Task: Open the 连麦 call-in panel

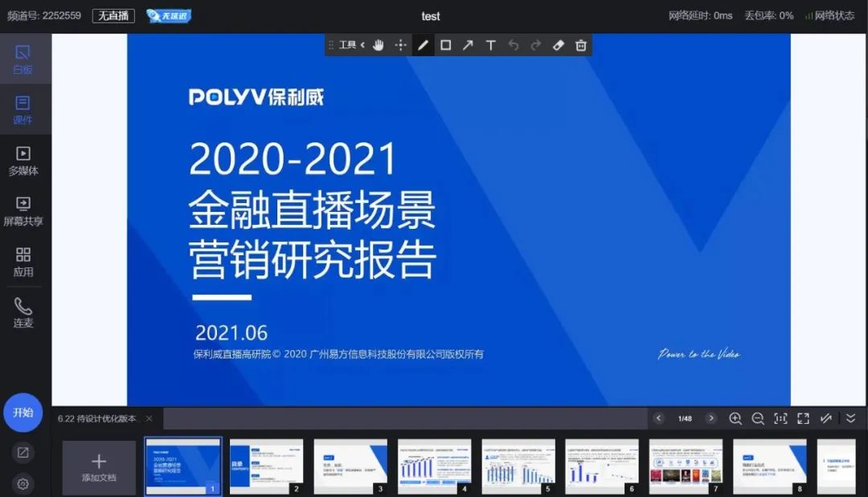Action: 23,312
